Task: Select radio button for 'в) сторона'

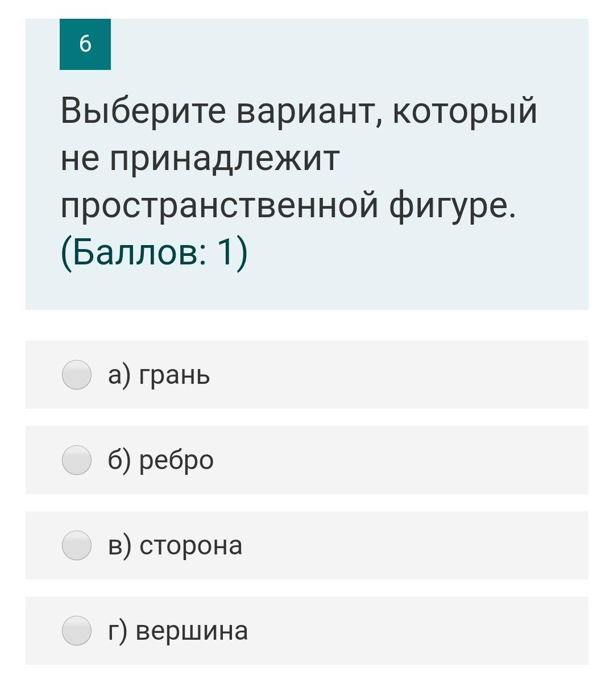Action: (x=76, y=545)
